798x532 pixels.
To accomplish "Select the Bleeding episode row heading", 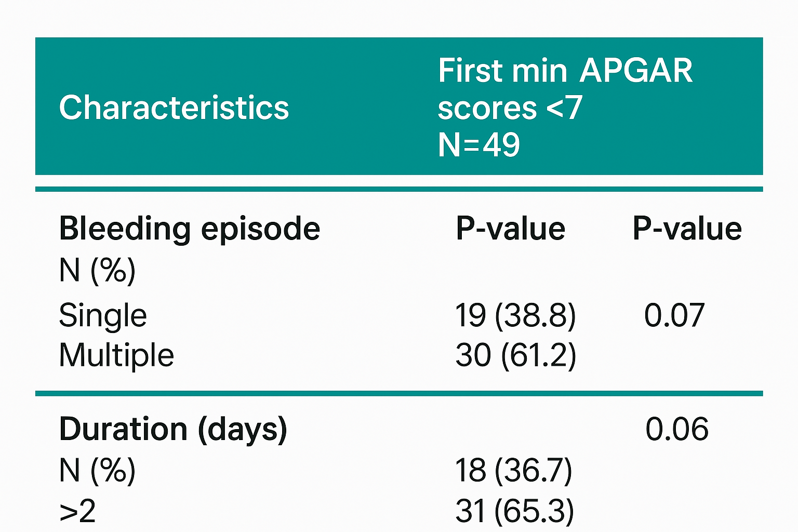I will pyautogui.click(x=189, y=229).
